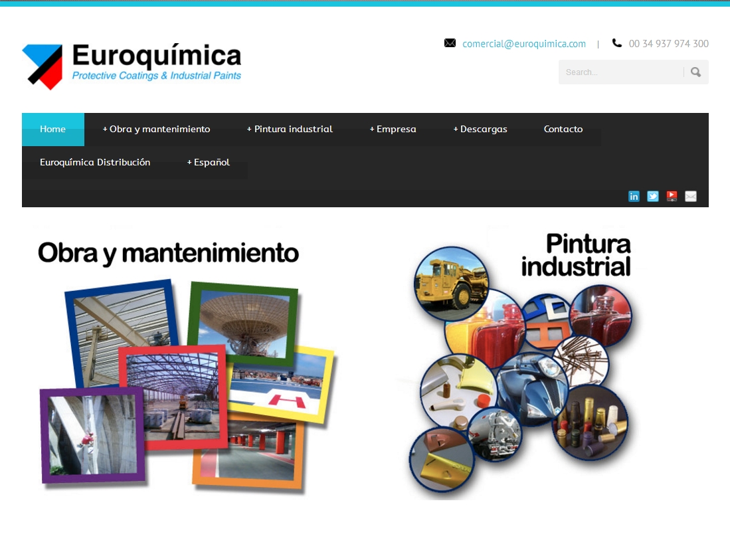Open the YouTube video icon

[672, 196]
